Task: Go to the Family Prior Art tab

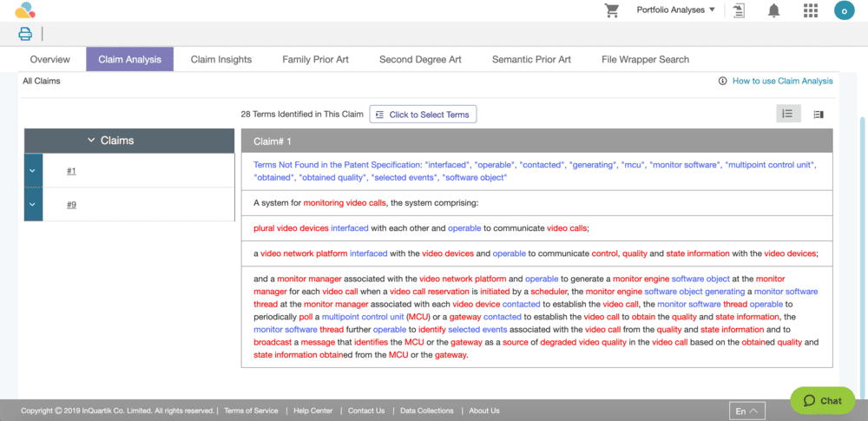Action: [316, 59]
